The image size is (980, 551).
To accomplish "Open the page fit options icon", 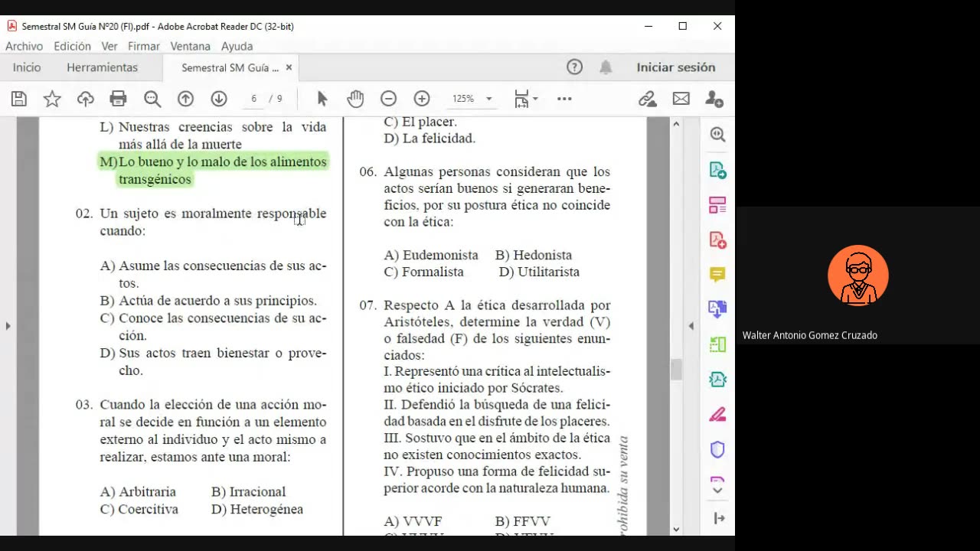I will pyautogui.click(x=525, y=99).
